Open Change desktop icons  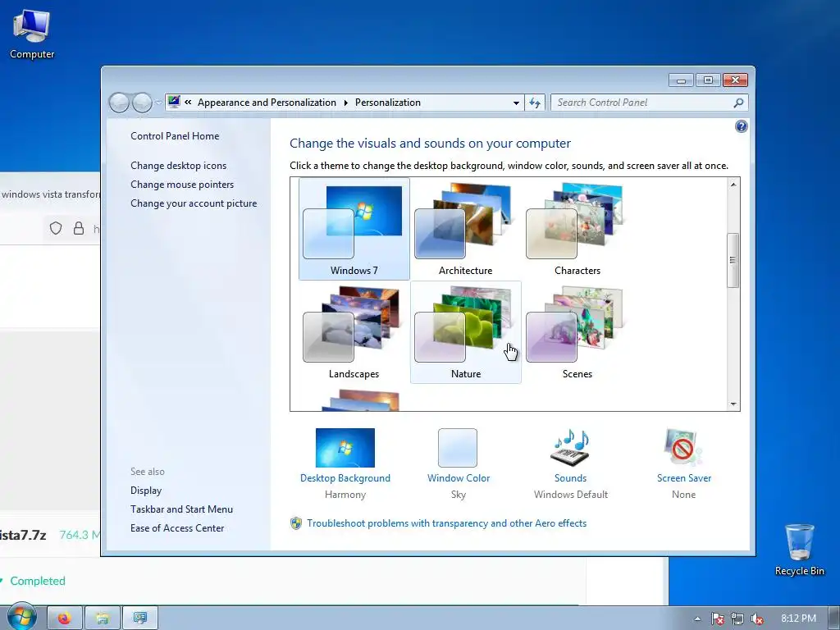[x=178, y=166]
